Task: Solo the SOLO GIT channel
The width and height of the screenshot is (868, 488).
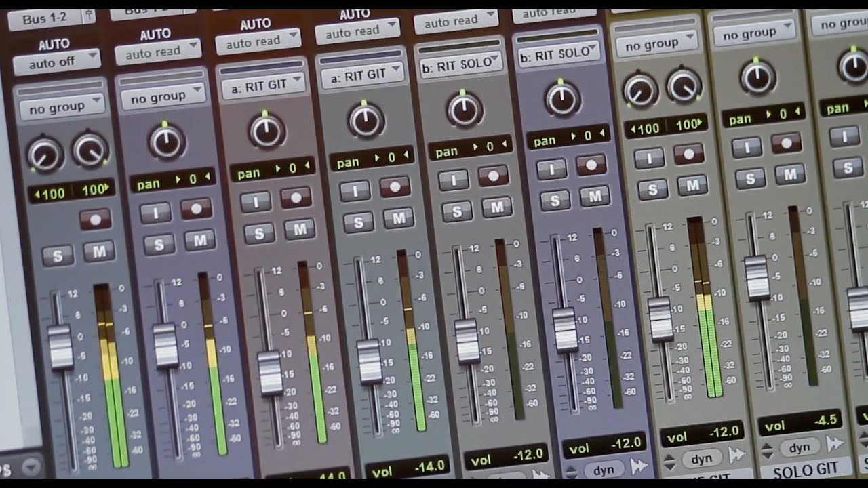Action: [x=750, y=178]
